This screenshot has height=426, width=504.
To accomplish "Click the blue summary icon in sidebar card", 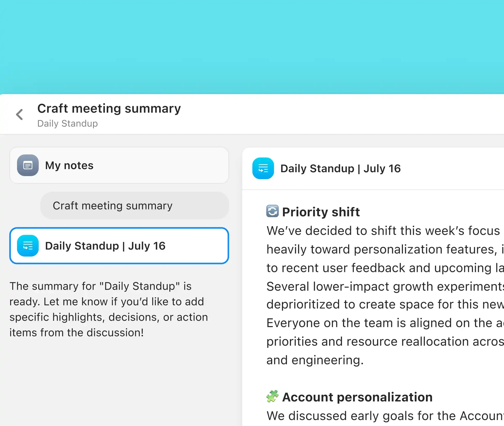I will click(28, 246).
